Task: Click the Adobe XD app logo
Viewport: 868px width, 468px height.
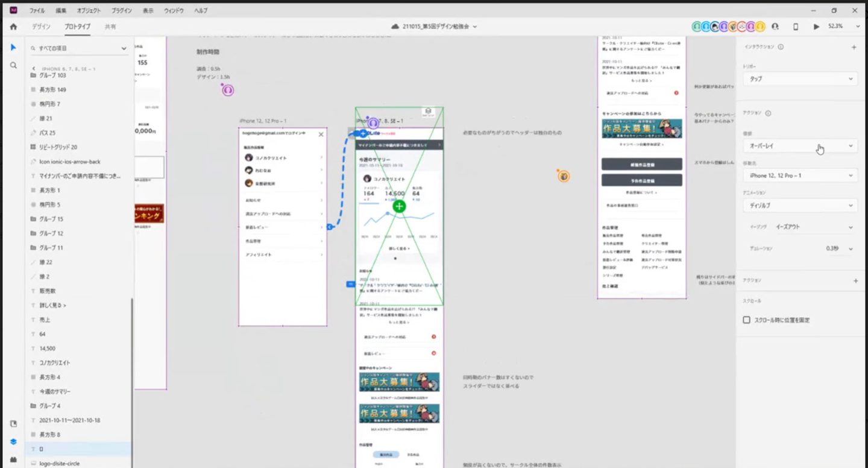Action: coord(13,10)
